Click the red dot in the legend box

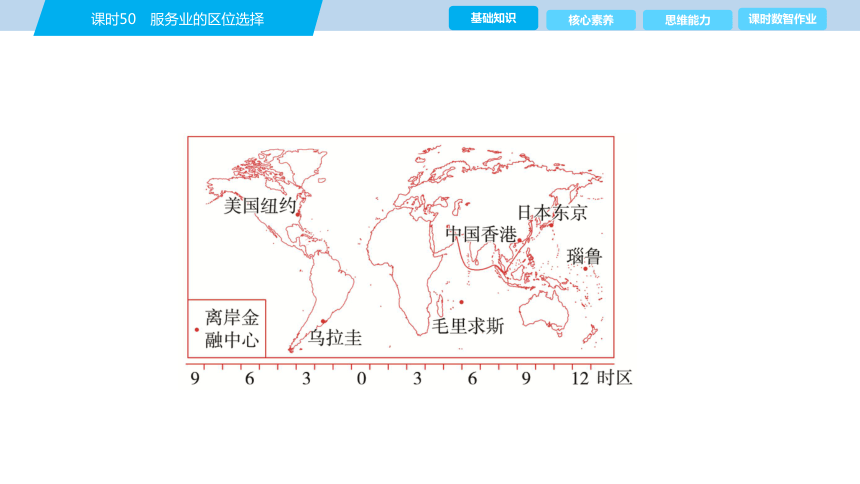tap(197, 330)
